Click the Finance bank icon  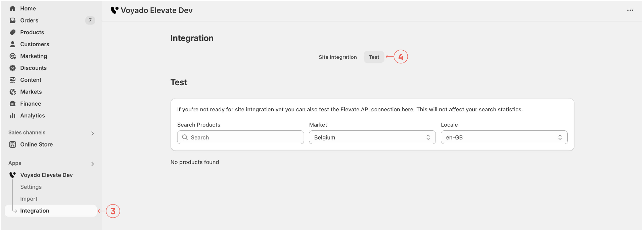tap(13, 104)
